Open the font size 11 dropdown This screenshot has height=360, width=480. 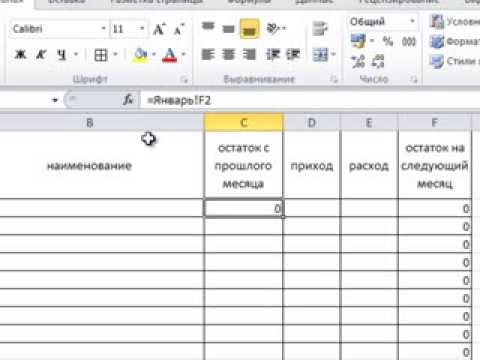pos(142,29)
